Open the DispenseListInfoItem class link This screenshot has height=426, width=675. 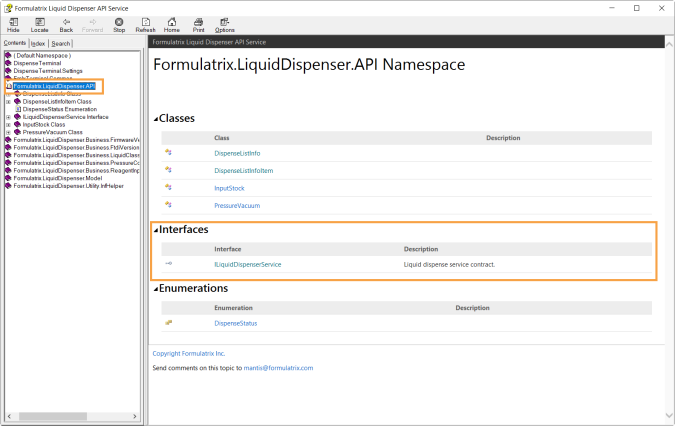coord(244,170)
